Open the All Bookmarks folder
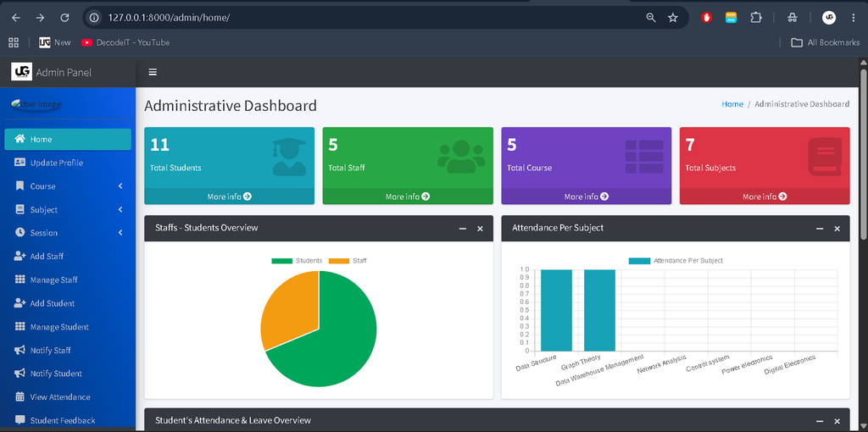 pyautogui.click(x=826, y=42)
